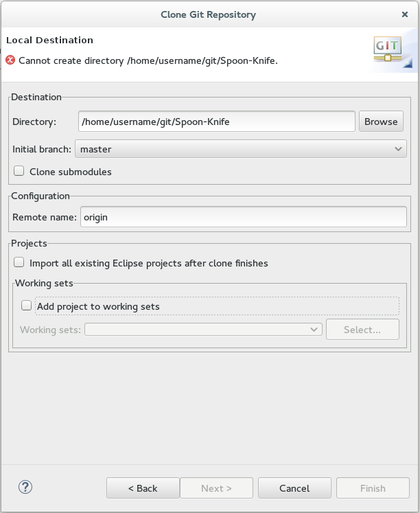Tick Add project to working sets
The image size is (420, 513).
pyautogui.click(x=27, y=306)
